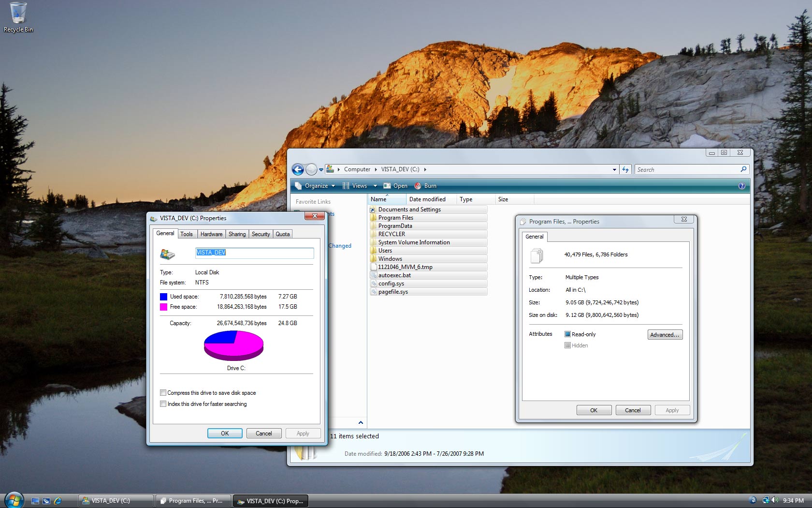Toggle Index this drive for faster searching
Screen dimensions: 812x508
(x=163, y=404)
